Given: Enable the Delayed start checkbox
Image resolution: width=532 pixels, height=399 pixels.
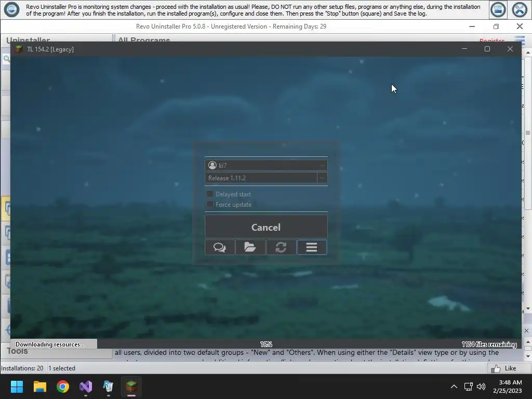Looking at the screenshot, I should [210, 194].
